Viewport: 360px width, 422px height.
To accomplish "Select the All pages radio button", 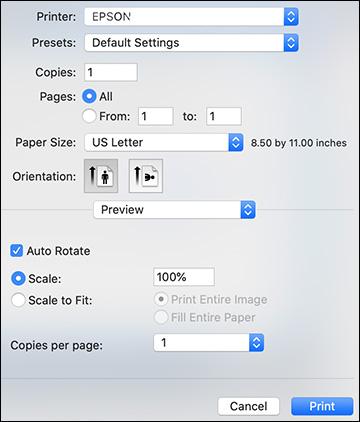I will 89,96.
